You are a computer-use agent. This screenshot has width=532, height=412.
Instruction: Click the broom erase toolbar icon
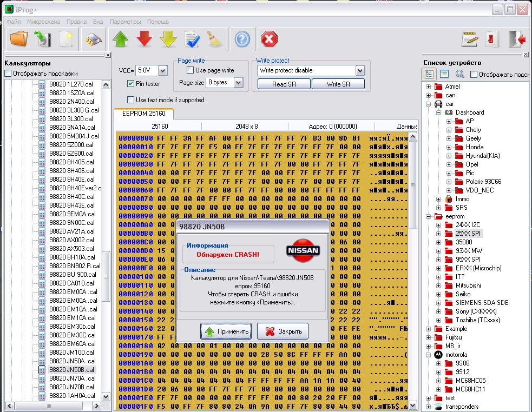pyautogui.click(x=214, y=39)
